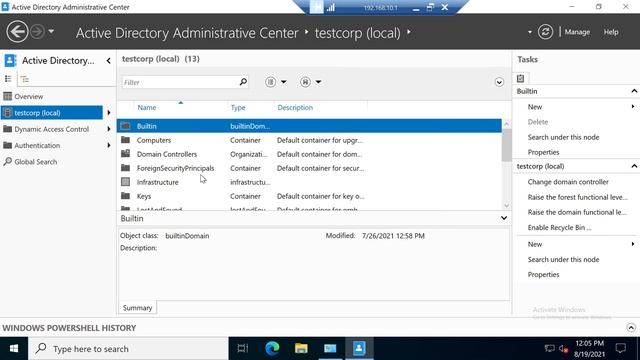Image resolution: width=640 pixels, height=360 pixels.
Task: Open the saved queries icon dropdown
Action: (x=310, y=82)
